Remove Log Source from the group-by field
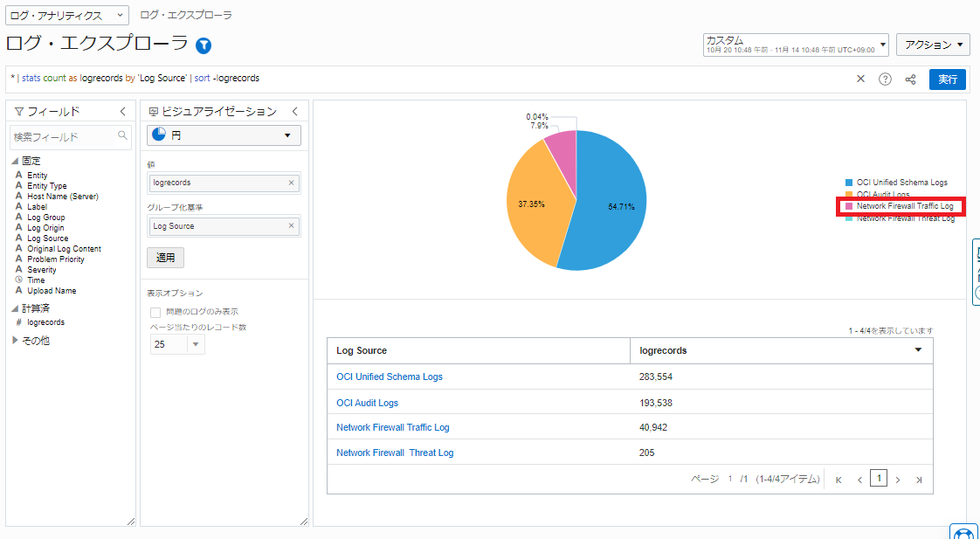 (x=291, y=226)
